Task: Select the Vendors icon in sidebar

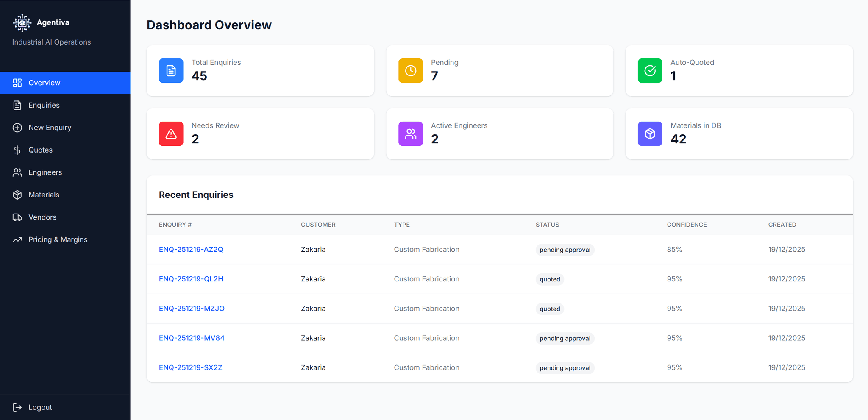Action: [x=17, y=217]
